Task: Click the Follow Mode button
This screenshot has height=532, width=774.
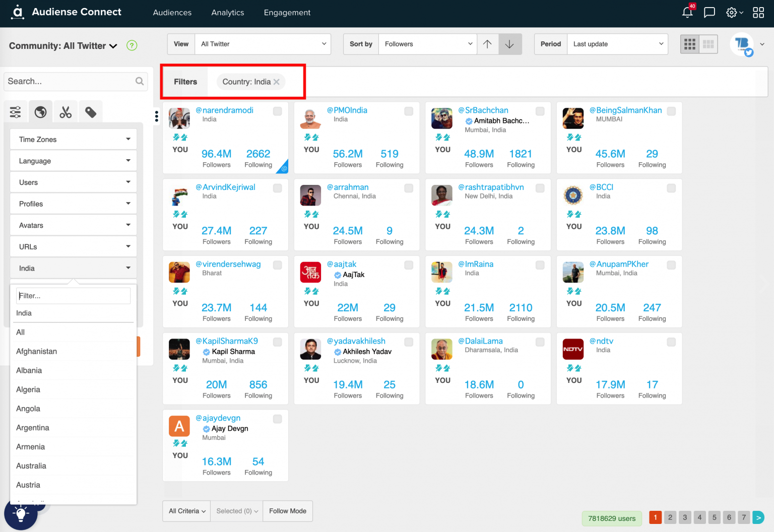Action: coord(288,511)
